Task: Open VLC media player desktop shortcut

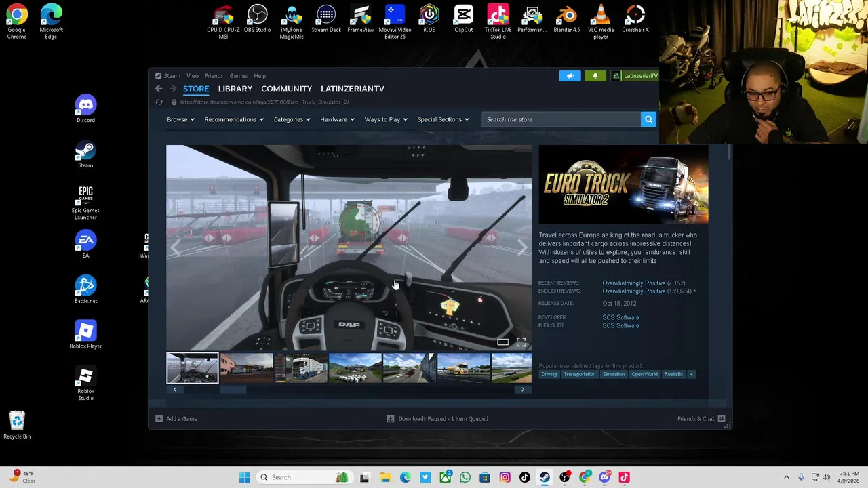Action: (601, 22)
